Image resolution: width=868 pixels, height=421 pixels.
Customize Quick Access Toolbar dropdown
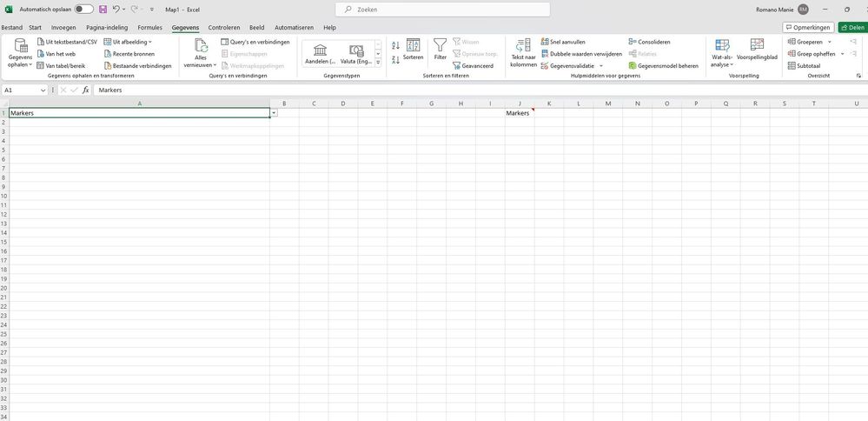[x=152, y=10]
